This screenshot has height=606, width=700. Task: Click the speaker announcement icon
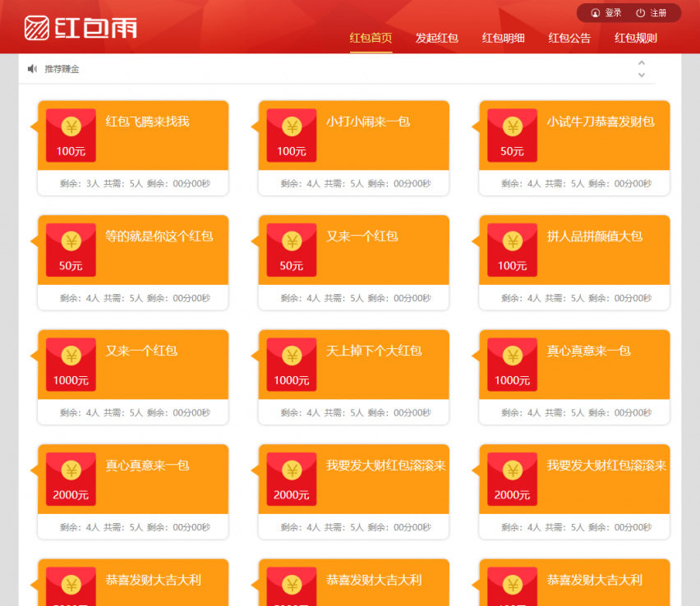32,69
